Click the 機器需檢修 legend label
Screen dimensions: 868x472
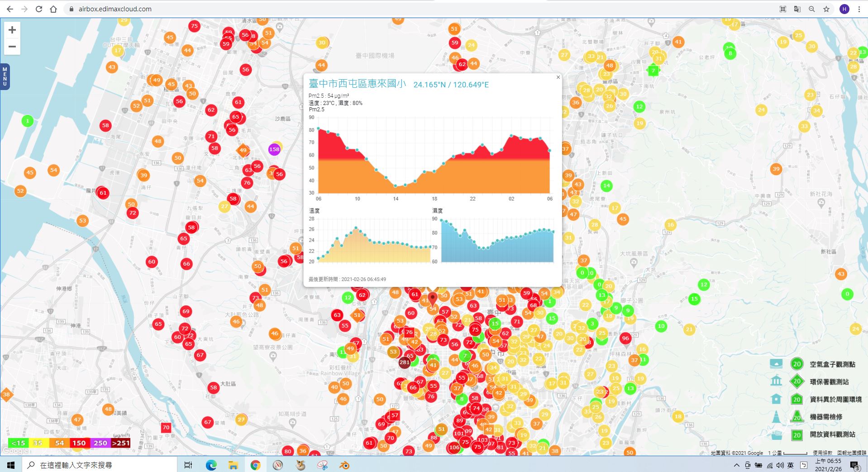826,417
